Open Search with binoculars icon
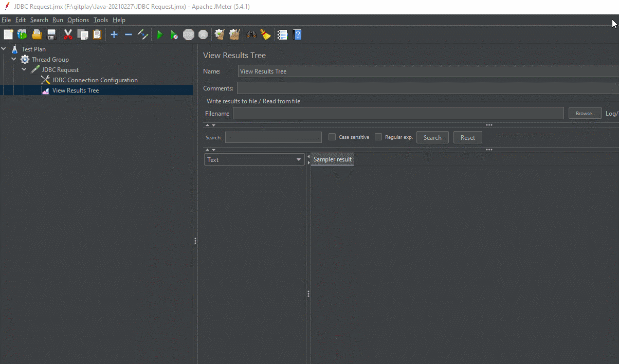The width and height of the screenshot is (619, 364). [x=251, y=34]
